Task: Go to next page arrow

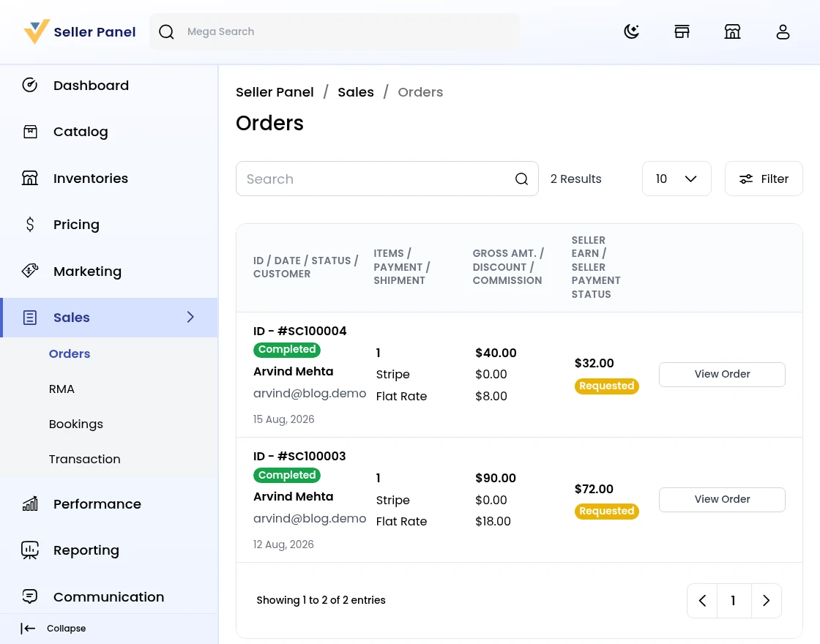Action: (766, 601)
